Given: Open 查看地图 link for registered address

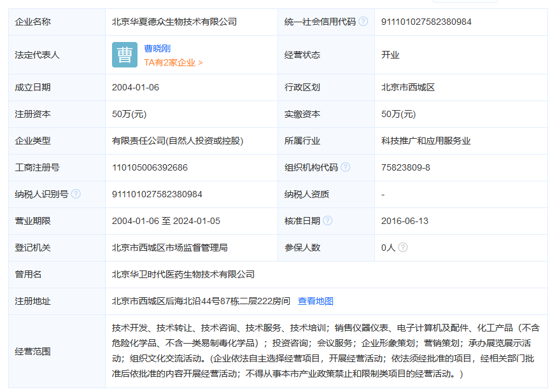Looking at the screenshot, I should [316, 301].
